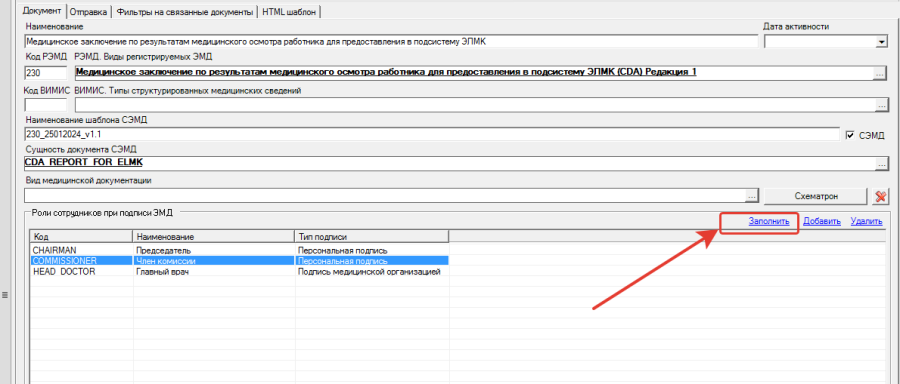Open Фильтры на связанные документы tab
This screenshot has width=900, height=384.
coord(184,11)
